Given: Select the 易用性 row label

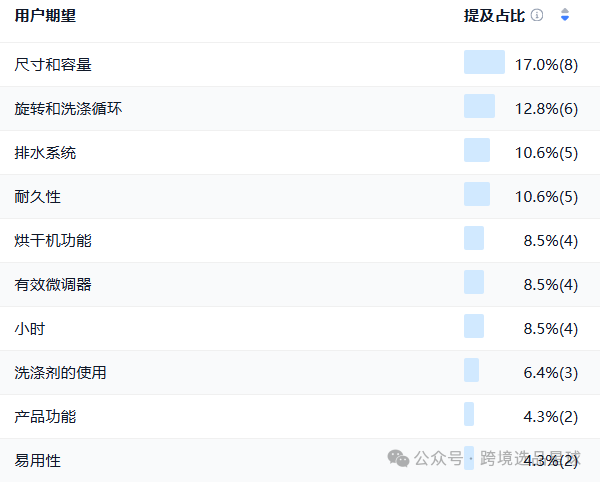Looking at the screenshot, I should (38, 461).
